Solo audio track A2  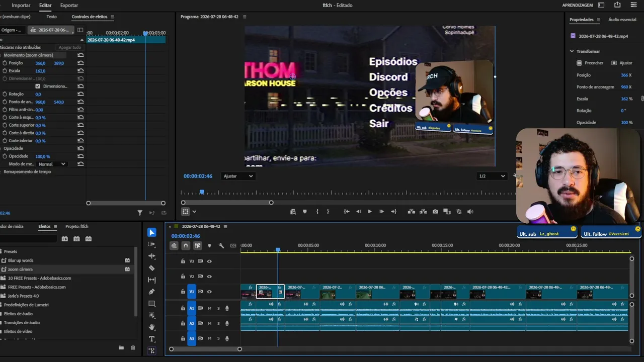coord(218,323)
